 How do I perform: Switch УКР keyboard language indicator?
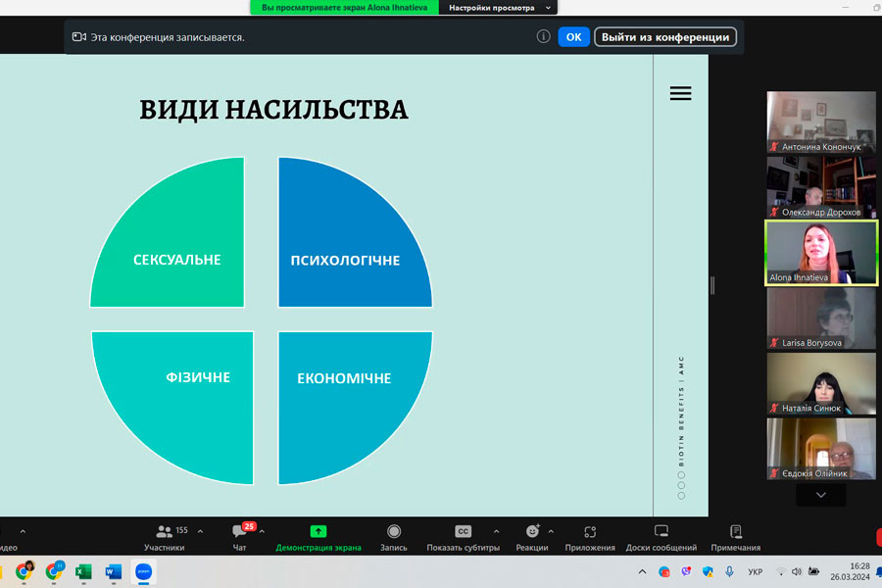click(755, 571)
